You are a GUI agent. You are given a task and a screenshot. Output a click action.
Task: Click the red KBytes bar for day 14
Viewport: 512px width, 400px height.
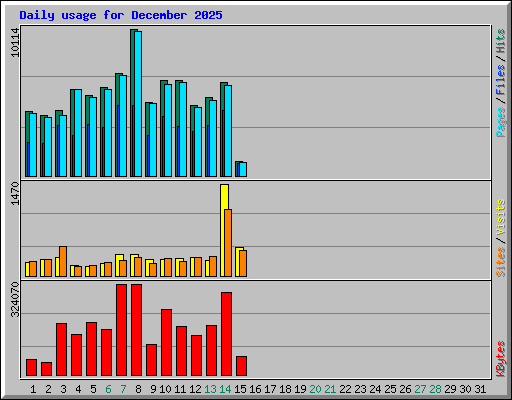pyautogui.click(x=226, y=334)
